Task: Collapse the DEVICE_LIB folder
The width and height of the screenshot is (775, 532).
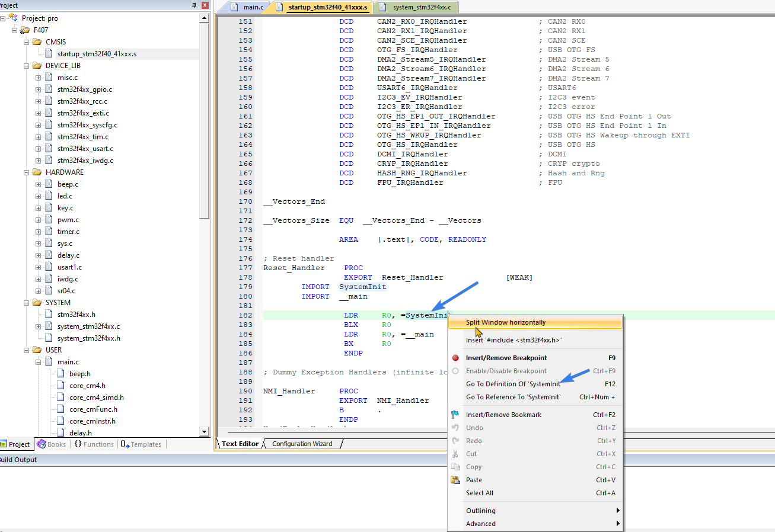Action: (27, 66)
